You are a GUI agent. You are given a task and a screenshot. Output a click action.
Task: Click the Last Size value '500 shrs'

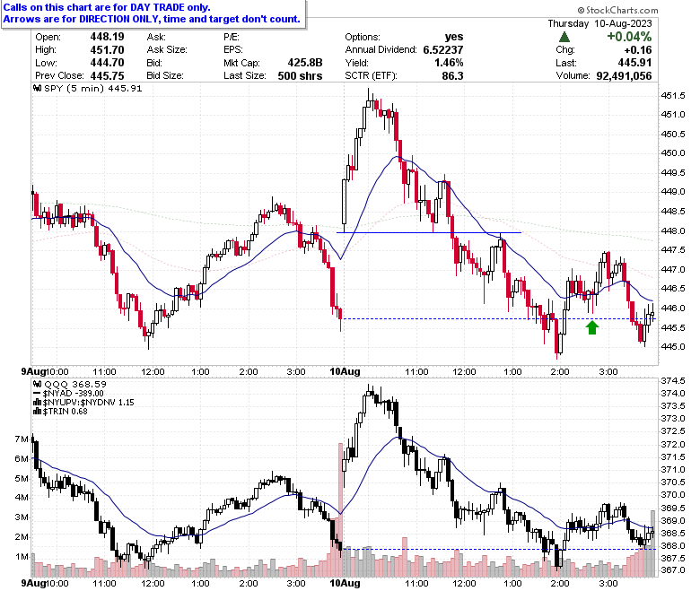[x=300, y=76]
